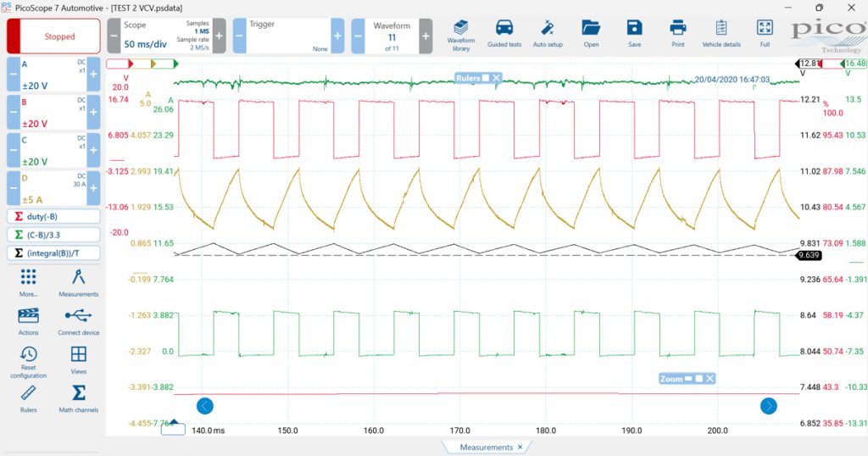Open Channel B ±20 V settings
Screen dimensions: 868x456
click(x=53, y=113)
